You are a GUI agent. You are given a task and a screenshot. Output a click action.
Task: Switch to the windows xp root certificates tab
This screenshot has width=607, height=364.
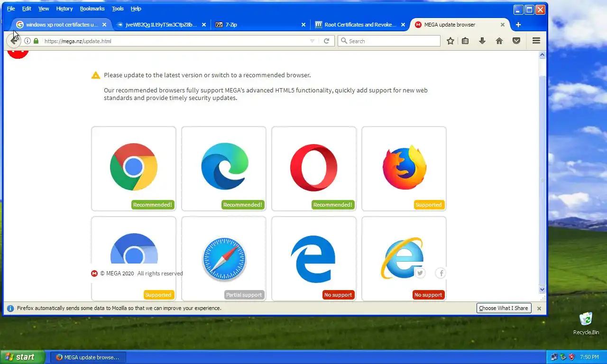click(x=61, y=25)
